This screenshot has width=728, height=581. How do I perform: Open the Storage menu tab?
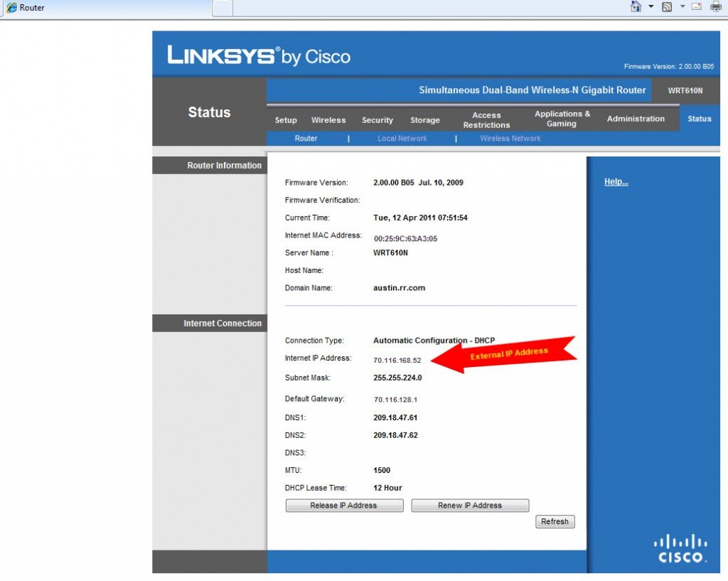click(x=425, y=119)
